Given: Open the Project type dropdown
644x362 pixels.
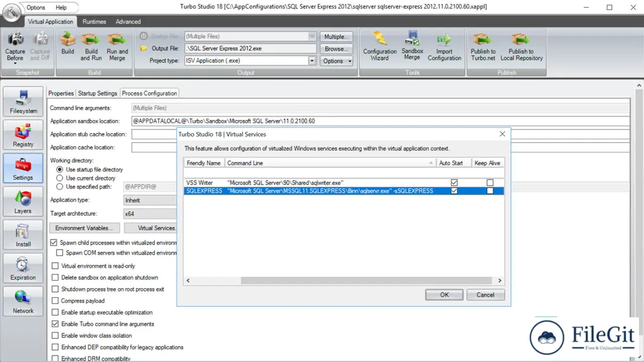Looking at the screenshot, I should tap(311, 61).
